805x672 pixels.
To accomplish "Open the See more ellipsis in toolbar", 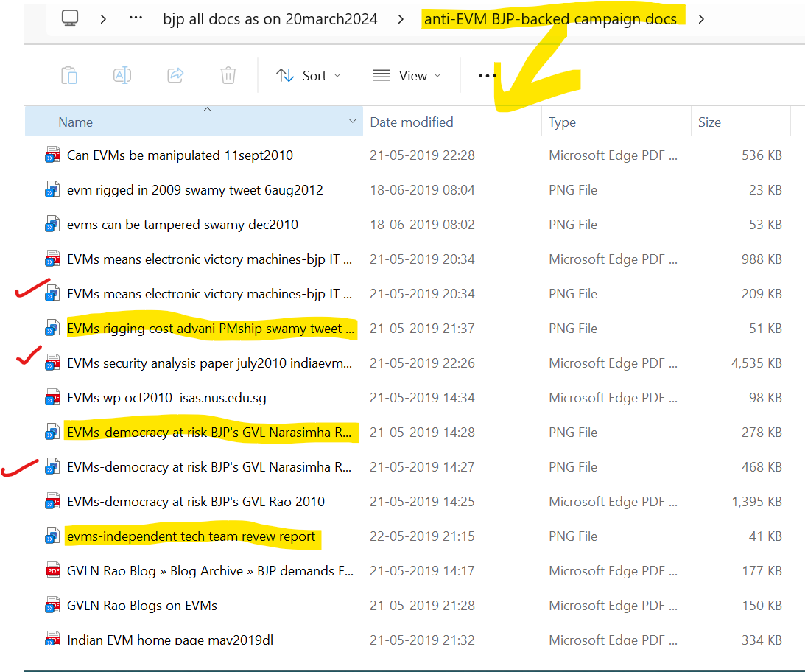I will point(488,75).
